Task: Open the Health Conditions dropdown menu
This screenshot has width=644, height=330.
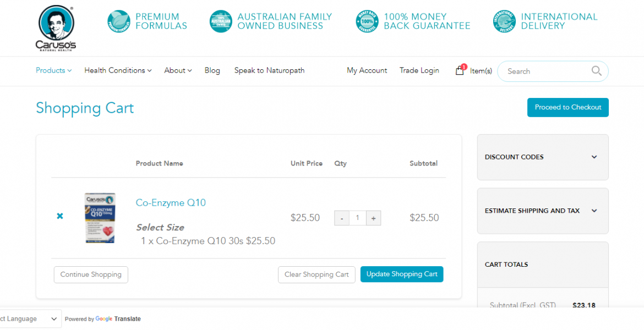Action: [x=118, y=70]
